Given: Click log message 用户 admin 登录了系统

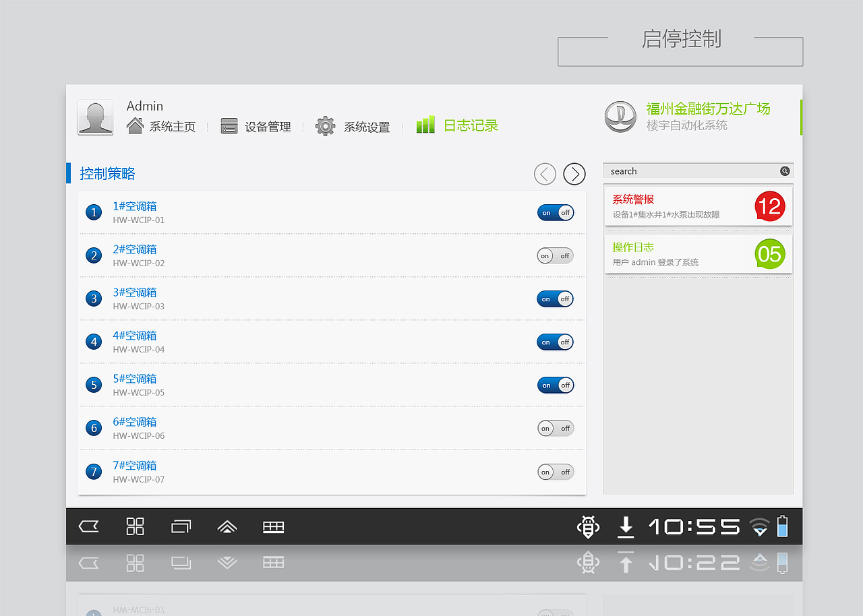Looking at the screenshot, I should 655,262.
